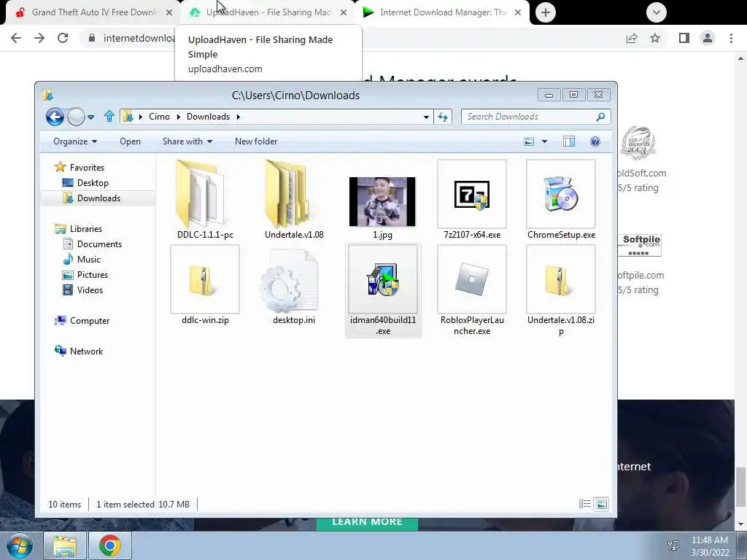Open the Windows Start menu
The height and width of the screenshot is (560, 747).
click(x=19, y=545)
